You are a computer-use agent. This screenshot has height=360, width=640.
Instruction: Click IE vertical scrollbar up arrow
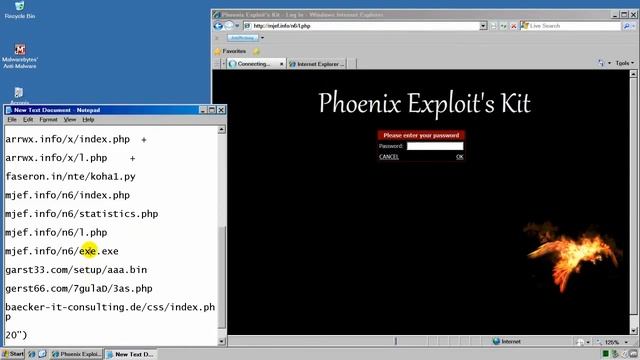pyautogui.click(x=633, y=74)
